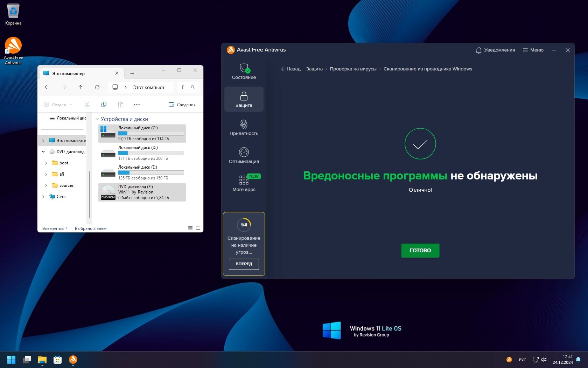Select Локальный диск in navigation pane
The width and height of the screenshot is (588, 368).
tap(68, 118)
